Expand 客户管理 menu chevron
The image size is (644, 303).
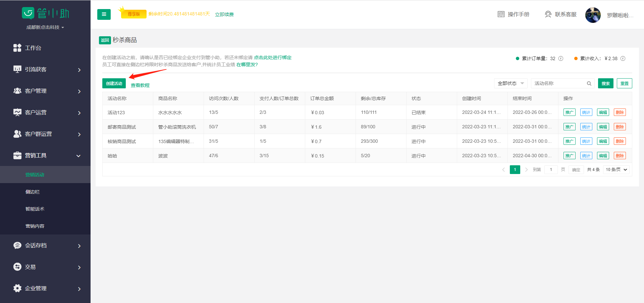pos(79,91)
